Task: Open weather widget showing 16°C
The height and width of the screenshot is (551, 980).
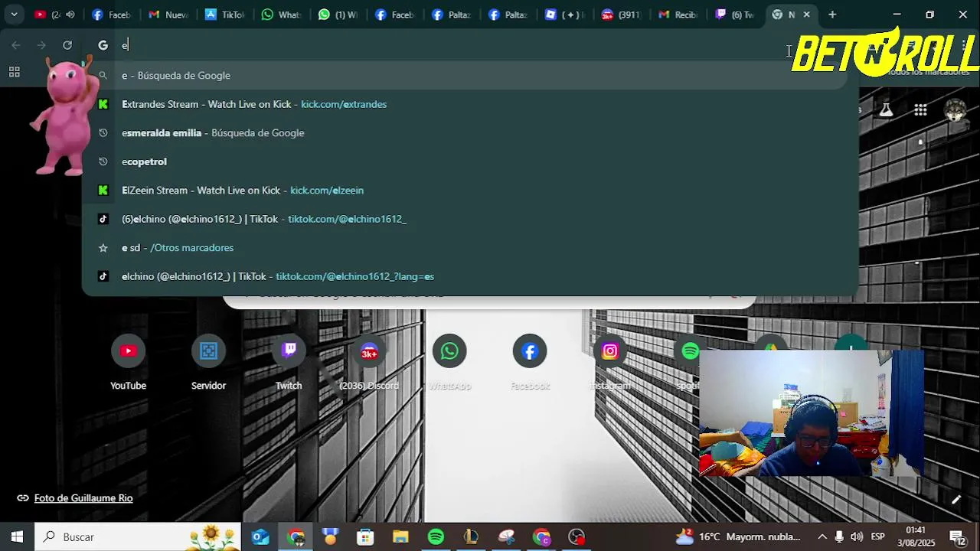Action: (x=738, y=536)
